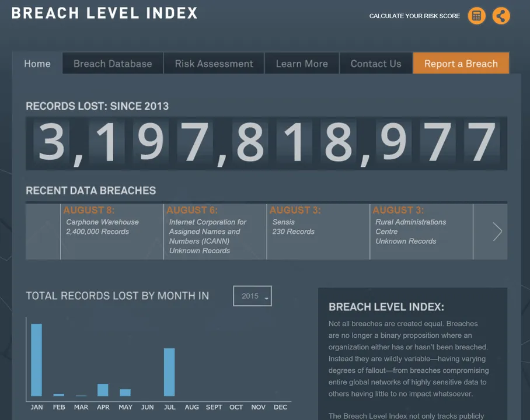Switch to the Home tab
Viewport: 530px width, 420px height.
click(37, 64)
